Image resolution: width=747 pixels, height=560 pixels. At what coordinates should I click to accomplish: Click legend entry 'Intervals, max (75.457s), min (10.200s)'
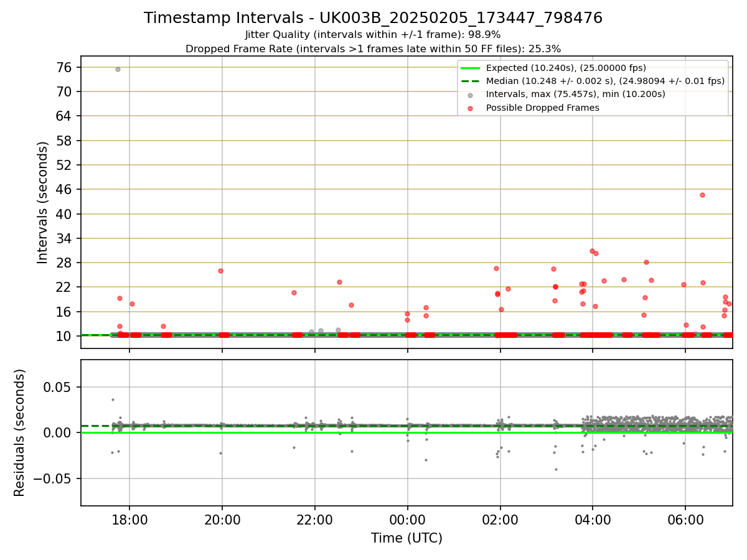coord(576,94)
